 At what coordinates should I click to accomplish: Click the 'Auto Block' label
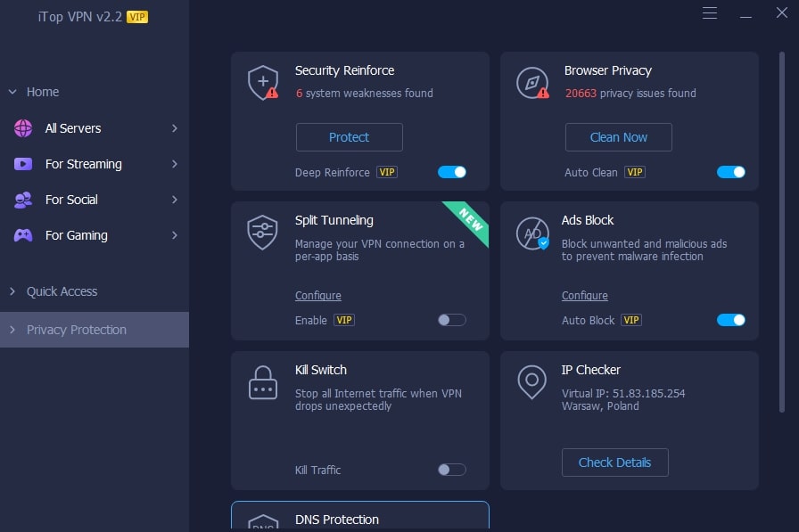pos(588,320)
